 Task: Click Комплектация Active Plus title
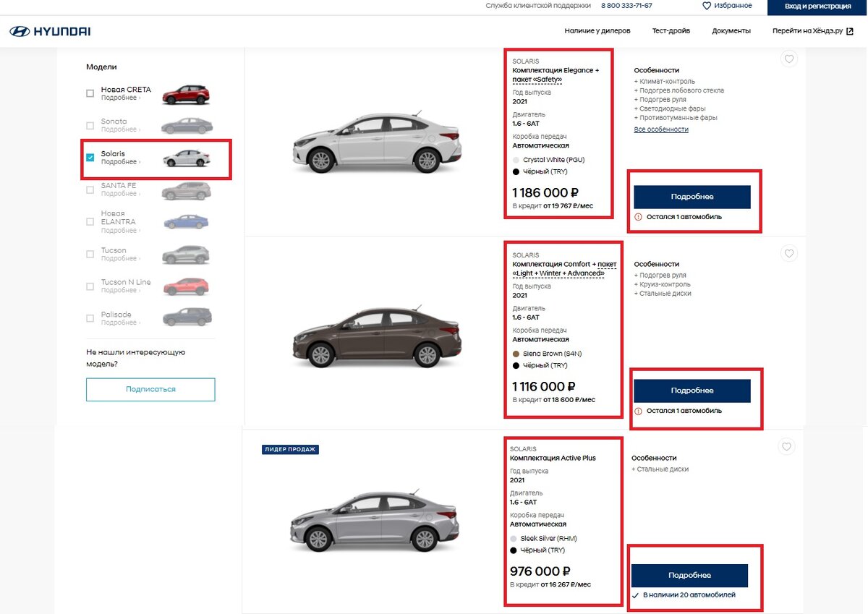click(553, 459)
